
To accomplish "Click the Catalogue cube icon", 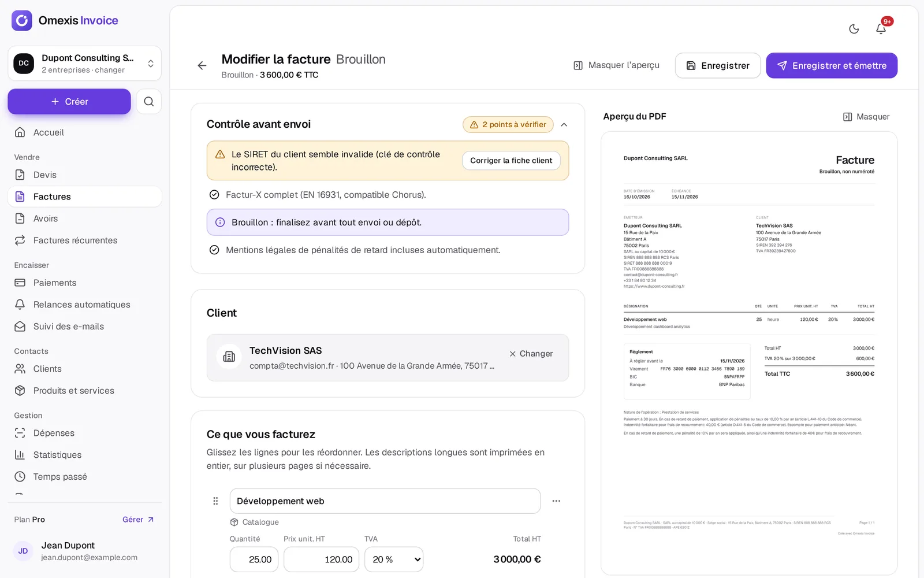I will (234, 523).
